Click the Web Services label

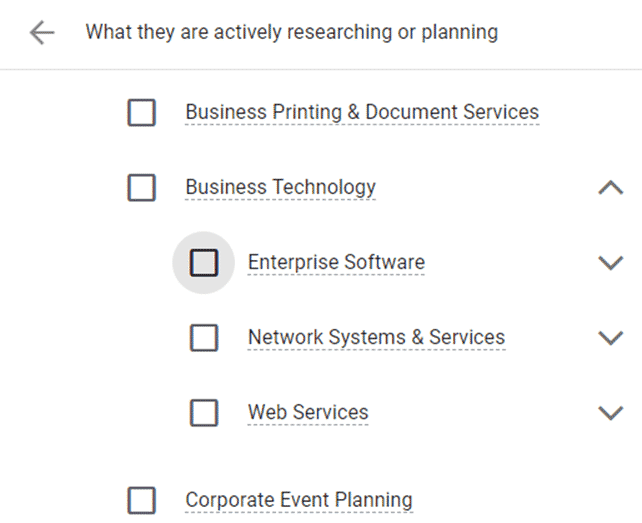click(x=308, y=412)
